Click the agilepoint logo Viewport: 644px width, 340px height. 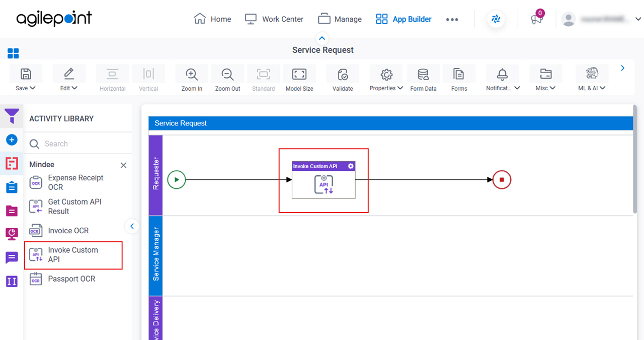click(x=54, y=19)
